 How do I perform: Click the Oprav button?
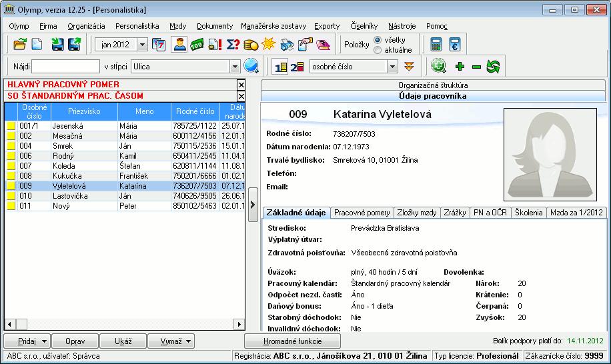pyautogui.click(x=75, y=341)
